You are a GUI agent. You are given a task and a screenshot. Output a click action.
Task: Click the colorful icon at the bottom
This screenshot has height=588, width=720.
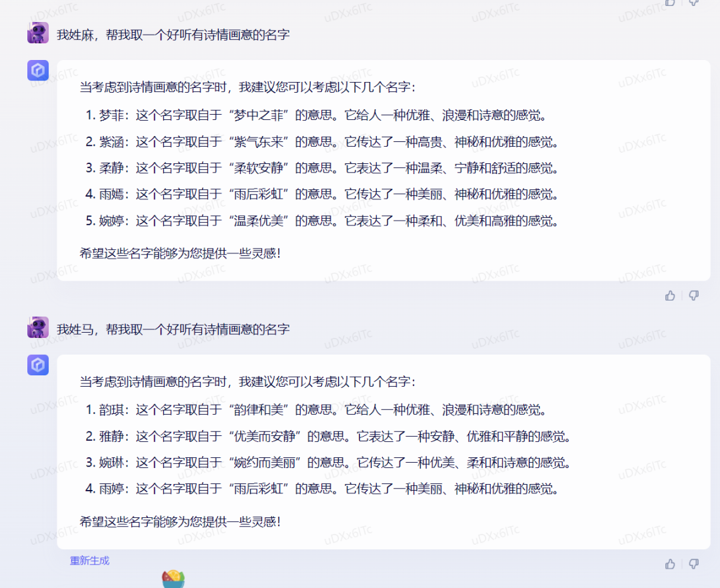point(173,579)
